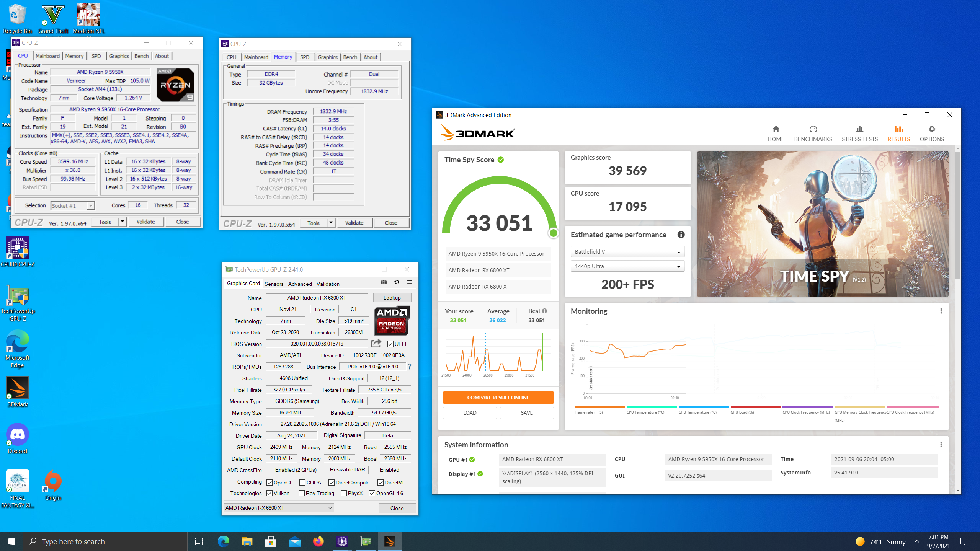Click the Time Spy preview image thumbnail

pyautogui.click(x=823, y=224)
